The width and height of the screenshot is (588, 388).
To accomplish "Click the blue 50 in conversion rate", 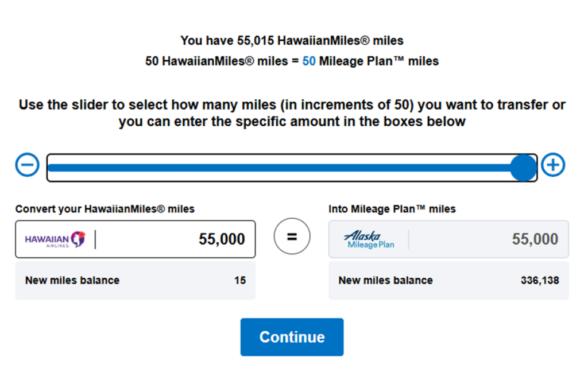I will point(309,61).
